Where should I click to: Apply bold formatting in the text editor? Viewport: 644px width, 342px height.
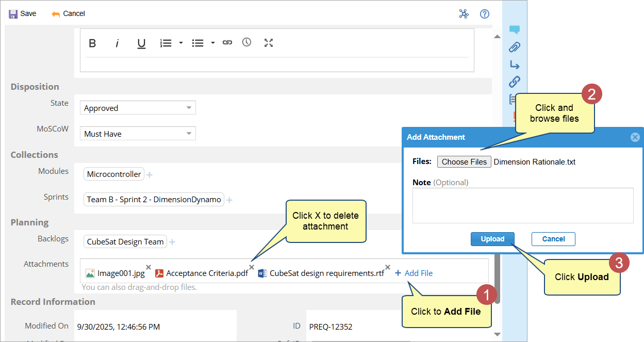pos(92,43)
